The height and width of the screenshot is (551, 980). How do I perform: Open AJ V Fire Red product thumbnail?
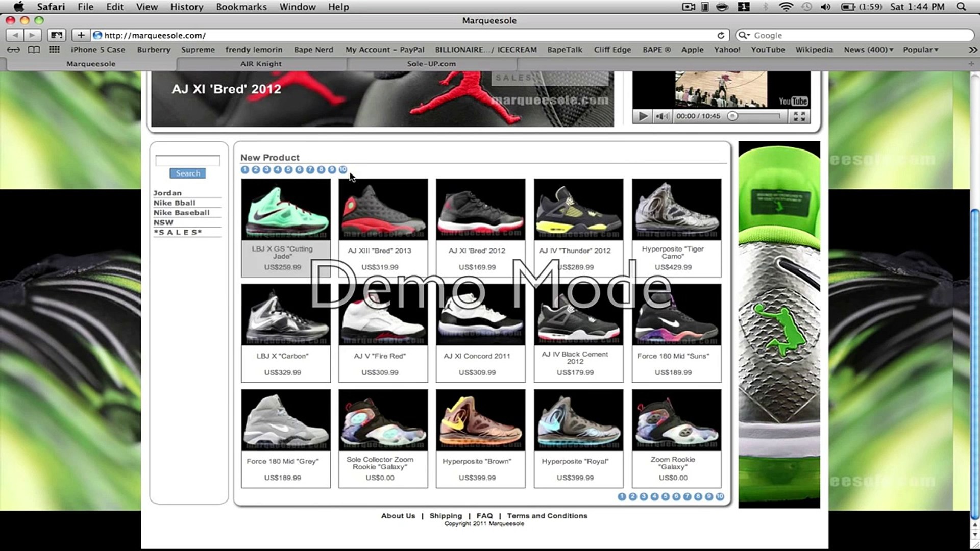click(x=383, y=315)
